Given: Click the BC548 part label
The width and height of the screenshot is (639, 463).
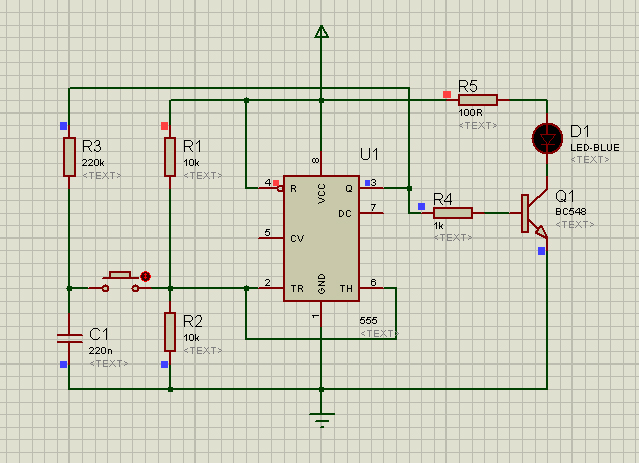Looking at the screenshot, I should pyautogui.click(x=571, y=212).
